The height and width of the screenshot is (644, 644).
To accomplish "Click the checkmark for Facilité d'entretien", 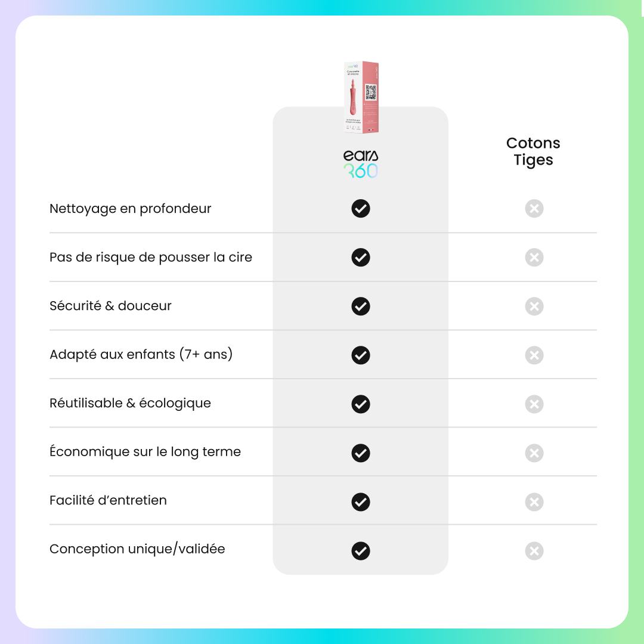I will click(361, 502).
